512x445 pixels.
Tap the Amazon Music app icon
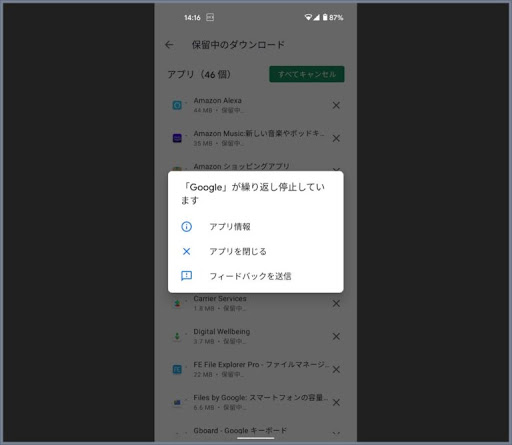pyautogui.click(x=177, y=138)
